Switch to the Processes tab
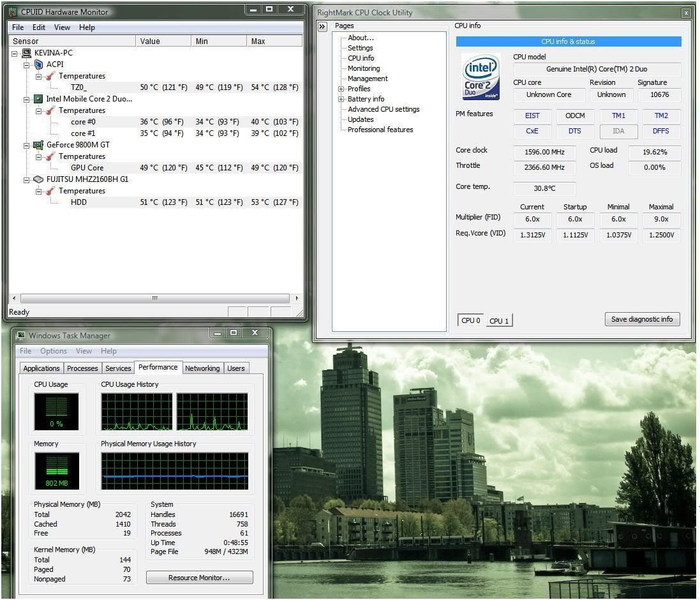700x600 pixels. 82,368
